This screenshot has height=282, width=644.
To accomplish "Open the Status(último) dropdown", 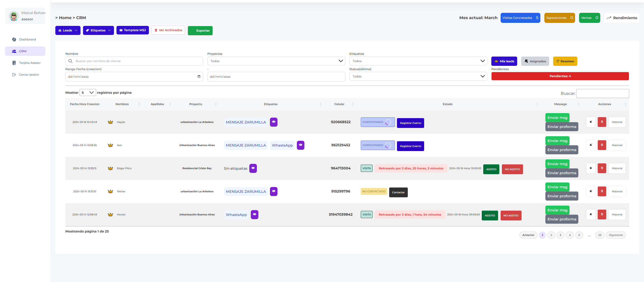I will point(418,76).
